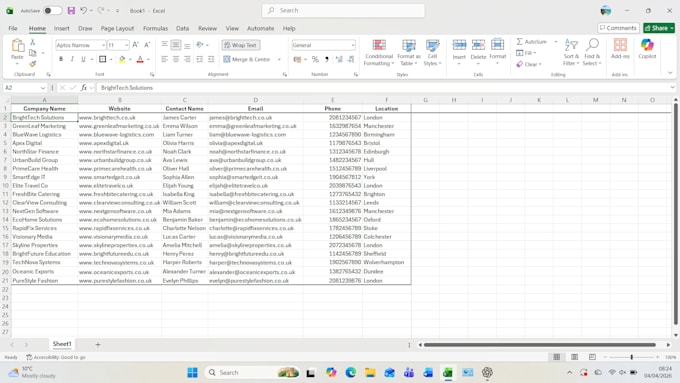Click the Share button
This screenshot has height=383, width=680.
tap(659, 28)
